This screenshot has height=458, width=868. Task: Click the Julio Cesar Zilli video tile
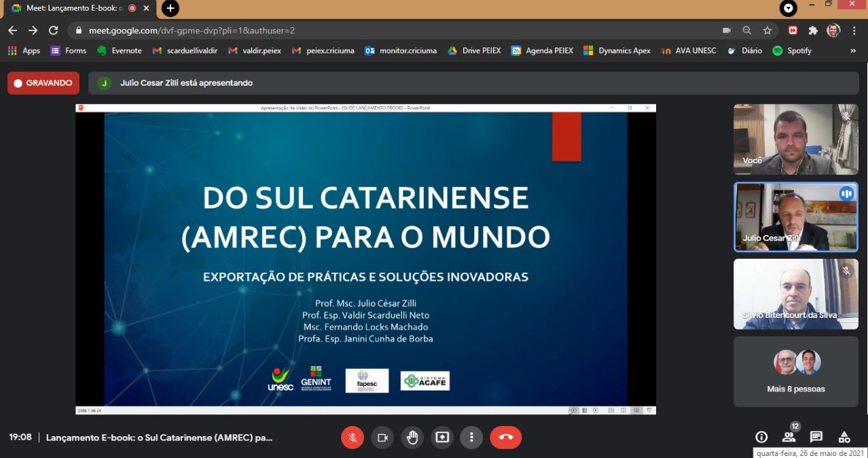795,217
